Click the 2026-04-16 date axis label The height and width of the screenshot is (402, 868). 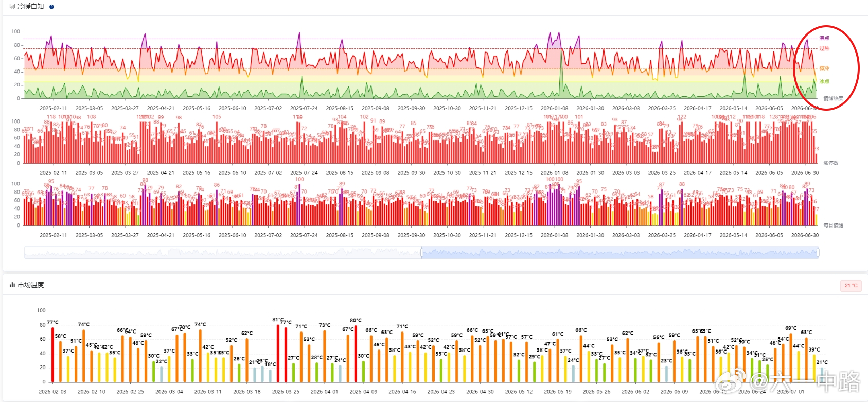tap(402, 392)
